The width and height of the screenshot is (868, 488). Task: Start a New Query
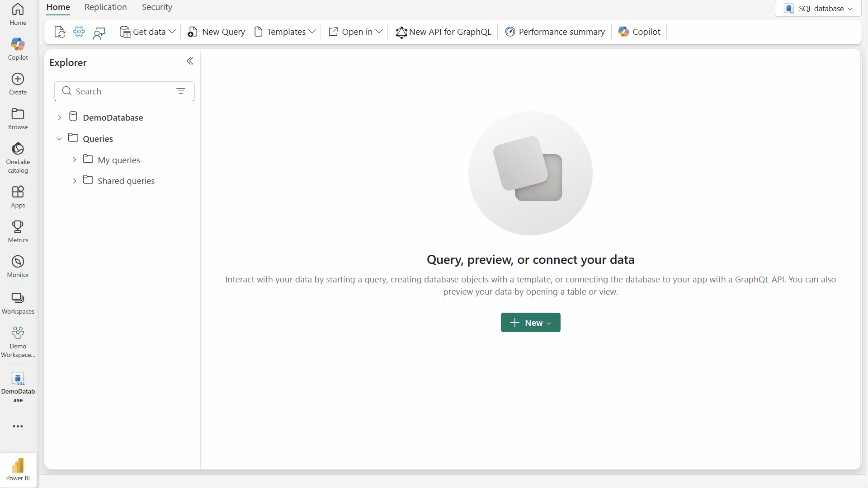[x=216, y=32]
